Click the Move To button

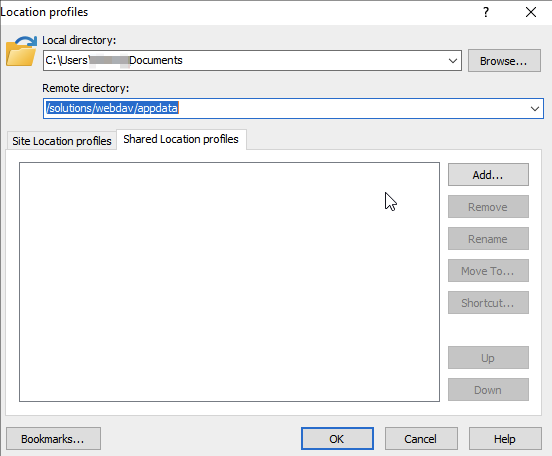point(488,271)
